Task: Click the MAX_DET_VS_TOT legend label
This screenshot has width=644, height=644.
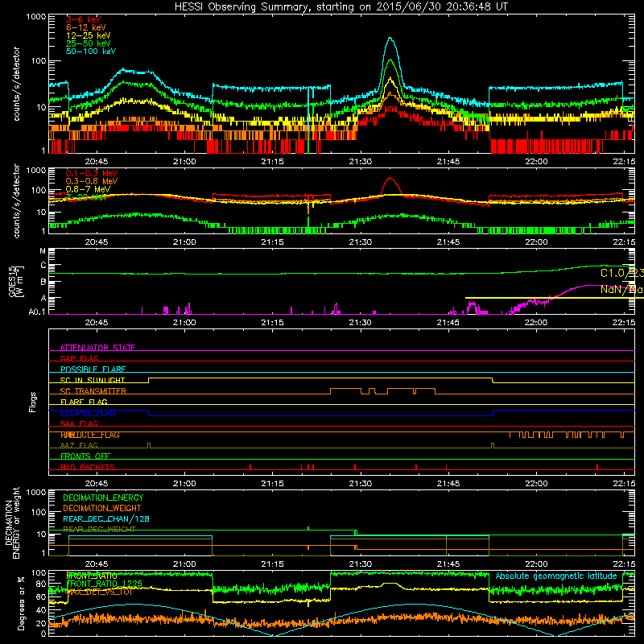Action: coord(99,592)
